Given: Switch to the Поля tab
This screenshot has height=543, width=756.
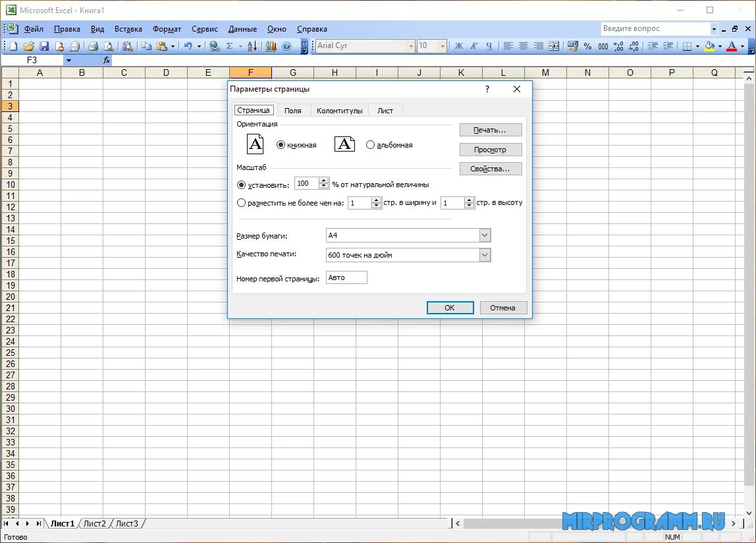Looking at the screenshot, I should click(292, 111).
